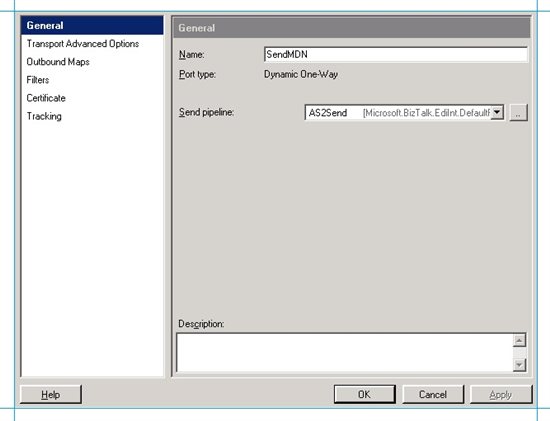Expand the Send pipeline dropdown arrow
Screen dimensions: 550x421
497,113
